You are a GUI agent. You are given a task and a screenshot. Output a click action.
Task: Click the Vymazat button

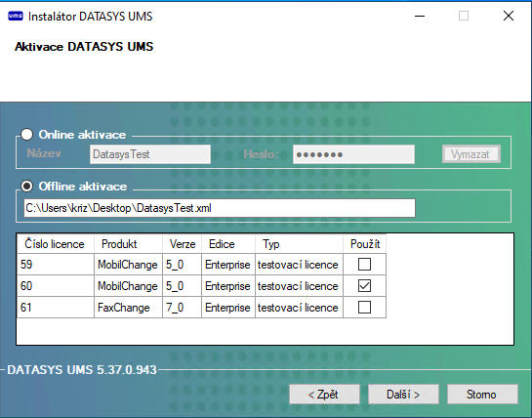(x=471, y=154)
